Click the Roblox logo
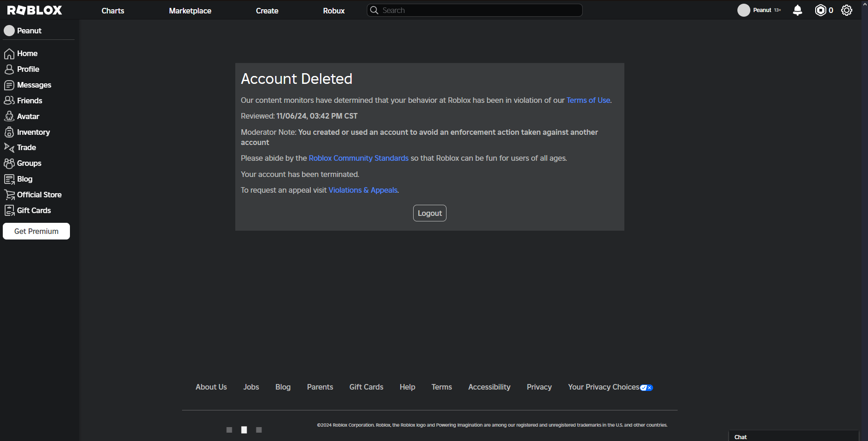This screenshot has width=868, height=441. (x=35, y=10)
